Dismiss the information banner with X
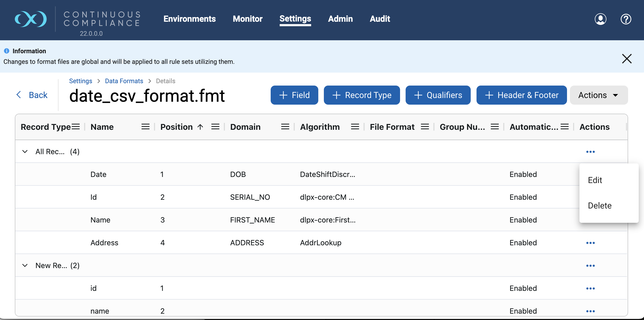This screenshot has height=320, width=644. (x=627, y=59)
